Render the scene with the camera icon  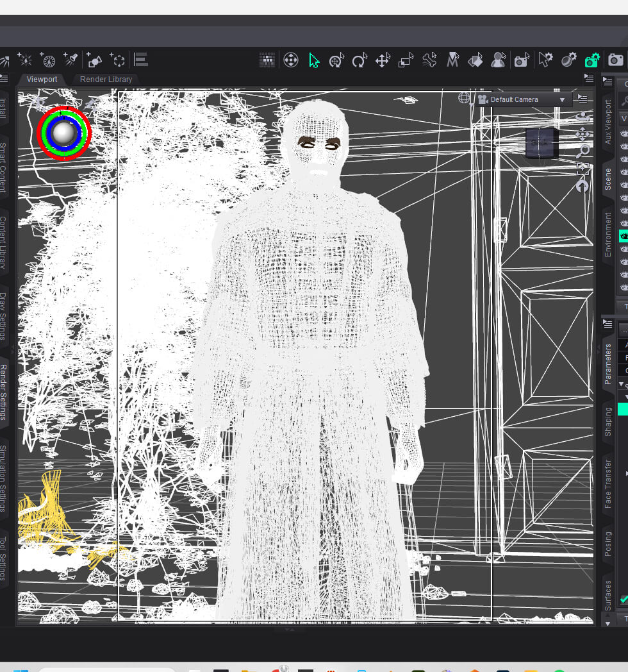(616, 60)
